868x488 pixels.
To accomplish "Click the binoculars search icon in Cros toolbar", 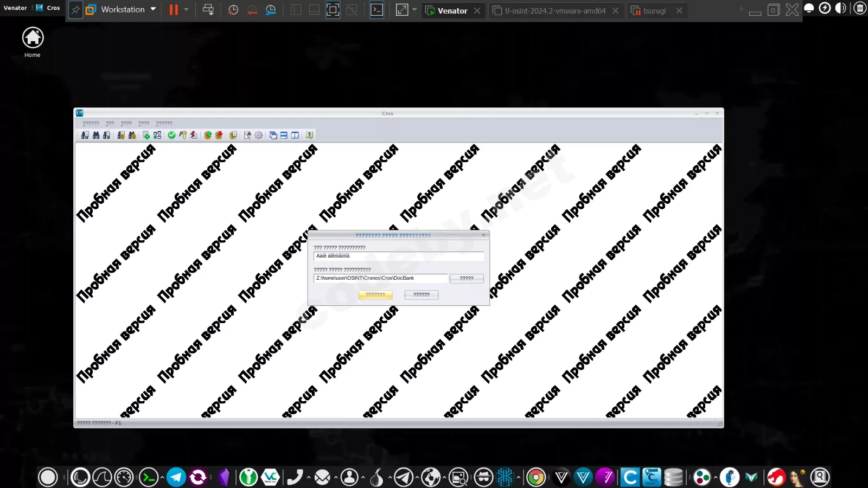I will click(x=97, y=135).
